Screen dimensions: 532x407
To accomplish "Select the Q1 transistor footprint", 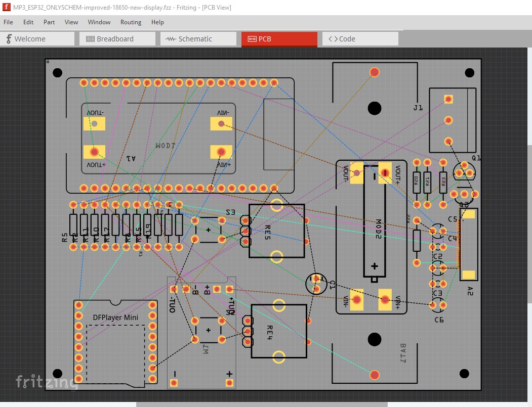I will (x=464, y=172).
